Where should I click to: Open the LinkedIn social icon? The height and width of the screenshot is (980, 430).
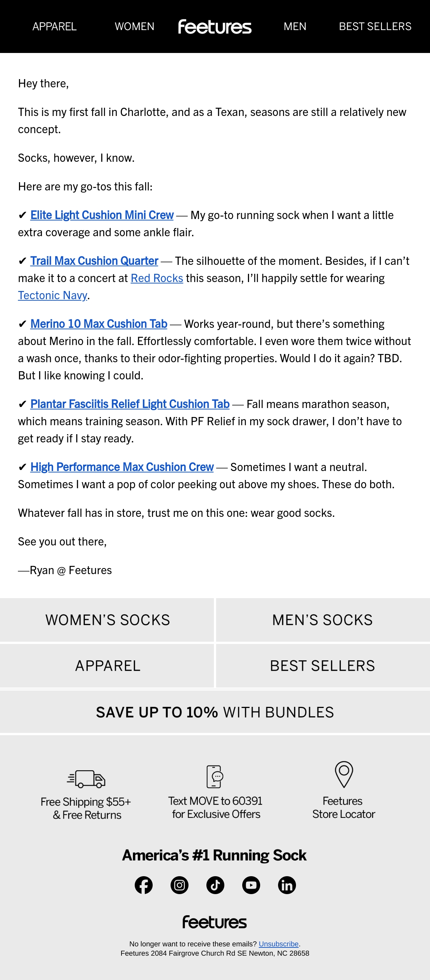287,885
